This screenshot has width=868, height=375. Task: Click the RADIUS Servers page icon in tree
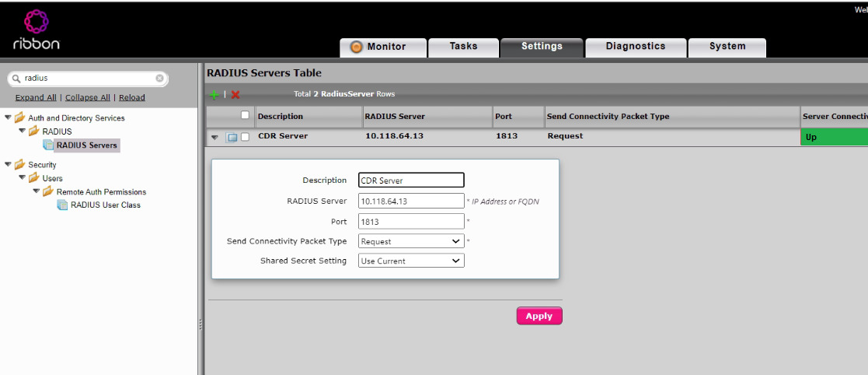tap(49, 145)
